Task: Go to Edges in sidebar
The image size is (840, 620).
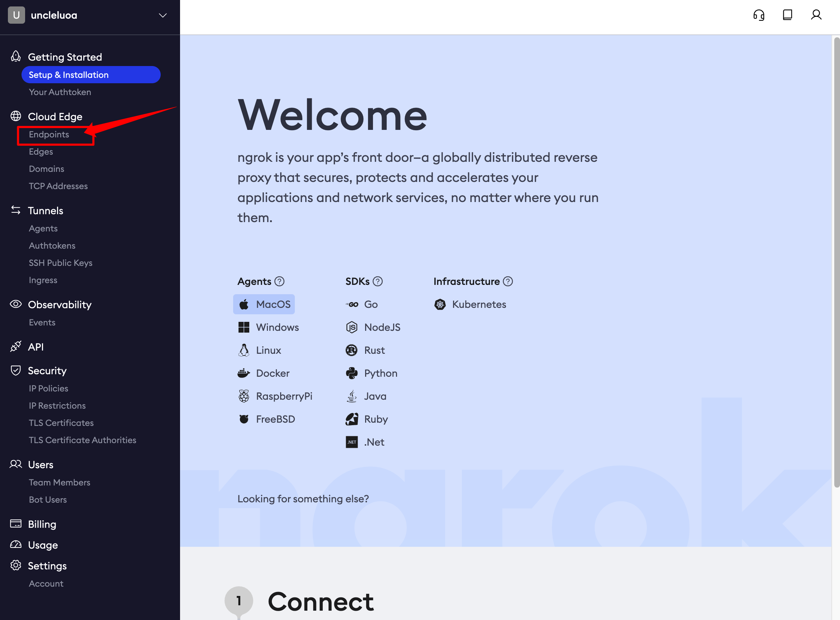Action: pos(41,152)
